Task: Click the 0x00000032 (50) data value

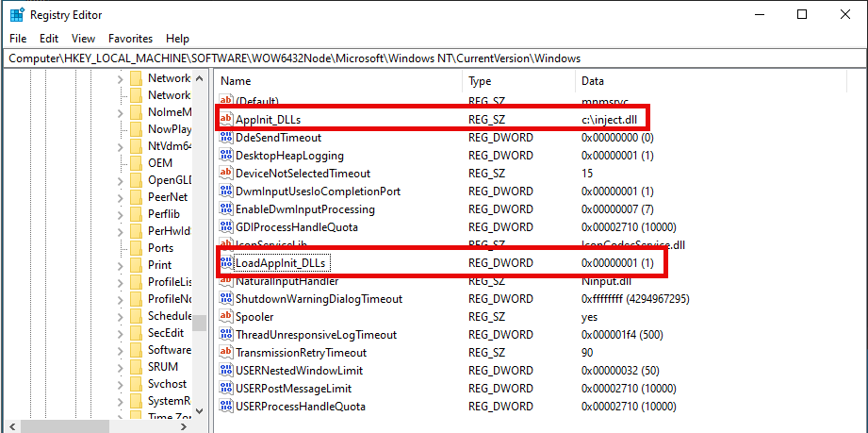Action: pyautogui.click(x=619, y=371)
